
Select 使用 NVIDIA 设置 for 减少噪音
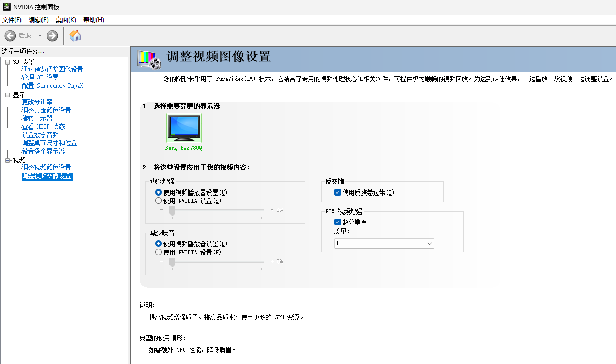[x=158, y=252]
